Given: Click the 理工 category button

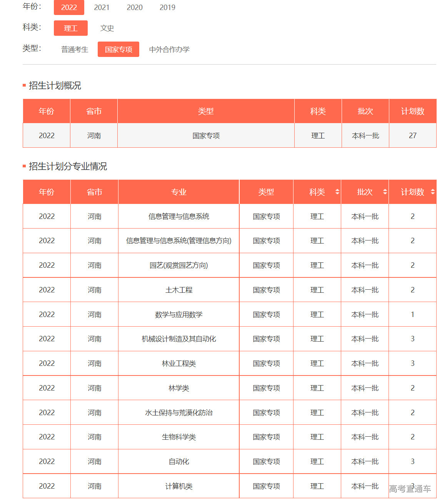Looking at the screenshot, I should pos(70,28).
